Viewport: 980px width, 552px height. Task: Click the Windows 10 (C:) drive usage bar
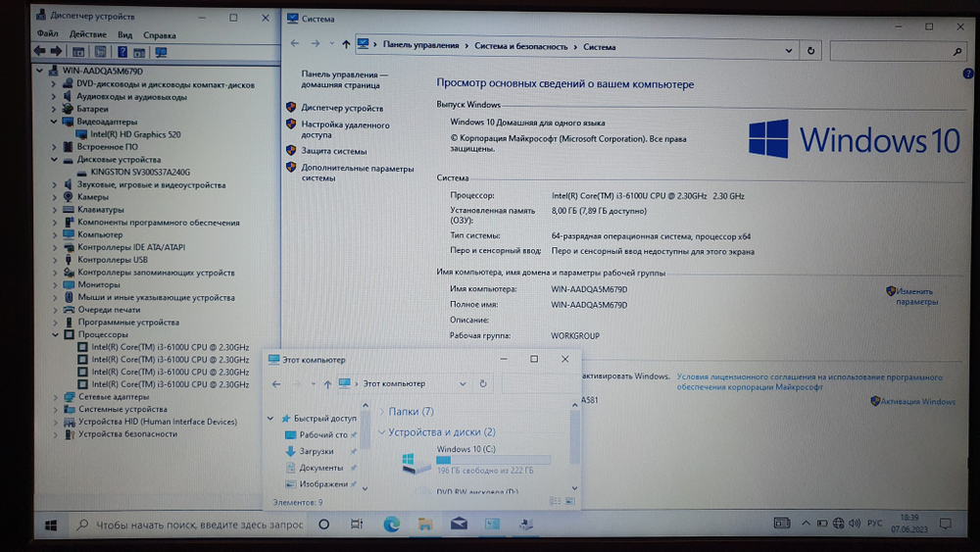pyautogui.click(x=493, y=460)
